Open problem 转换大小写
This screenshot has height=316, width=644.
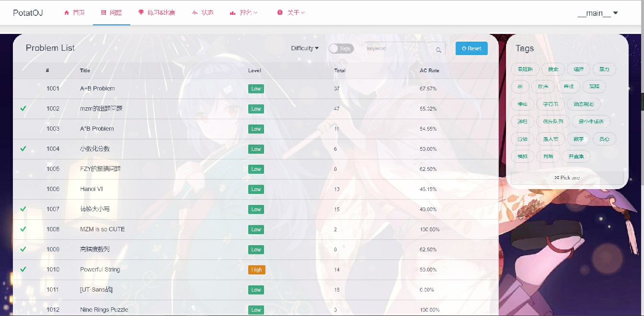pyautogui.click(x=95, y=209)
